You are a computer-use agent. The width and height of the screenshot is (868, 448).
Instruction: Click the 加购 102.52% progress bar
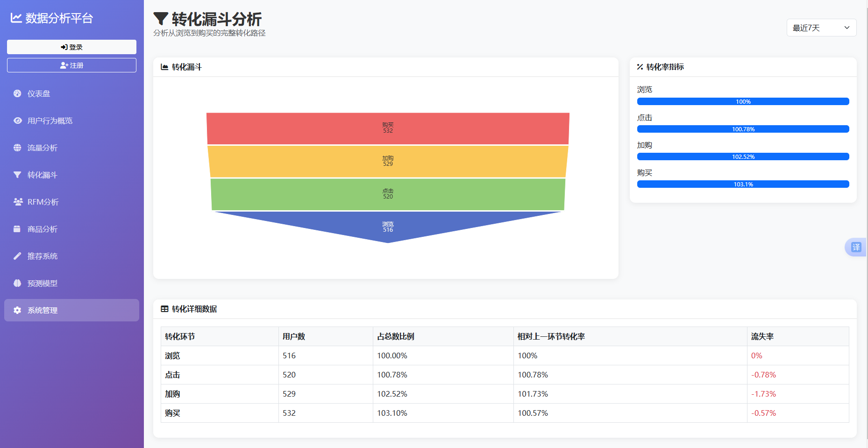point(743,156)
